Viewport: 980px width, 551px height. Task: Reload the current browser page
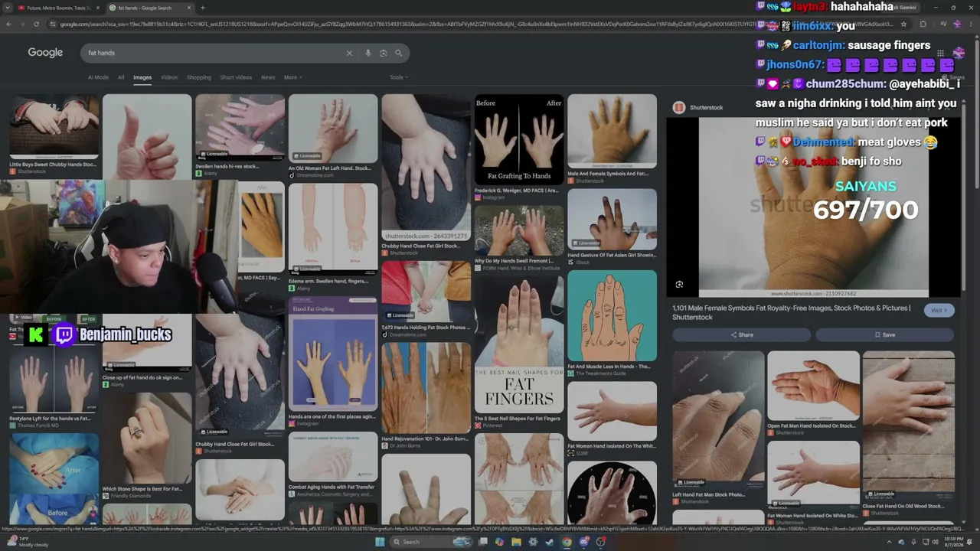click(x=36, y=24)
